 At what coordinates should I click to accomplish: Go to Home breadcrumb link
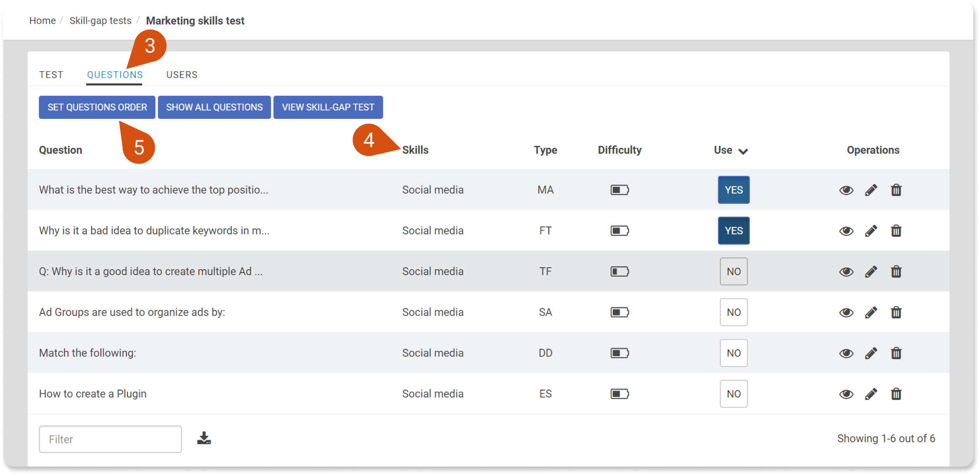(42, 21)
